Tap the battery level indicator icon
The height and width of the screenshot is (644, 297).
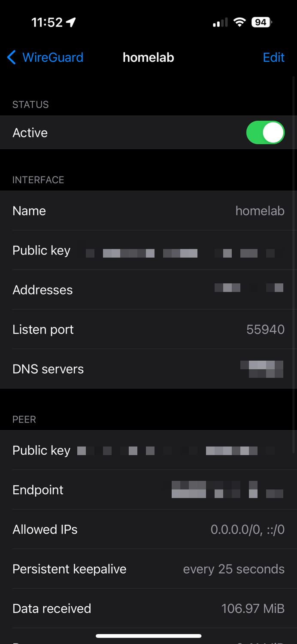click(260, 22)
